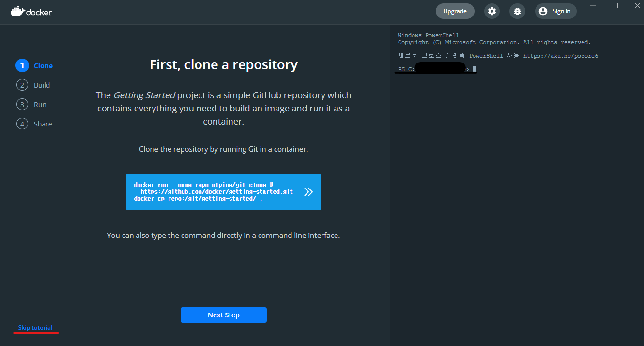This screenshot has height=346, width=644.
Task: Open Troubleshoot via the bug icon
Action: 517,11
